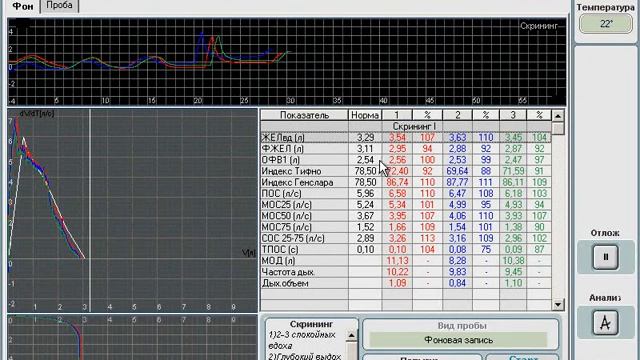Click the volume-time spirogram graph
Screen dimensions: 640x360
click(x=287, y=62)
